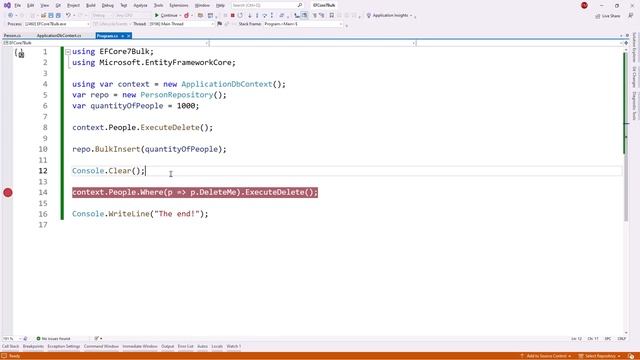The height and width of the screenshot is (360, 640).
Task: Open the Autos tab
Action: click(x=202, y=347)
